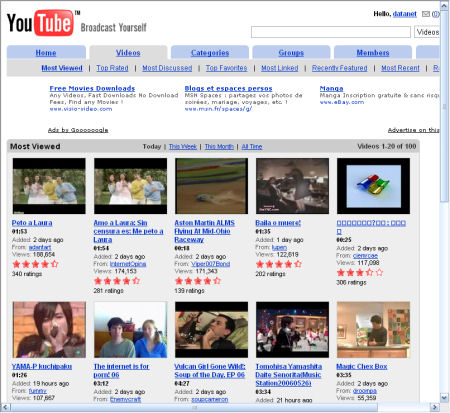The image size is (450, 413).
Task: Open Magic Chex Box video thumbnail
Action: tap(373, 330)
